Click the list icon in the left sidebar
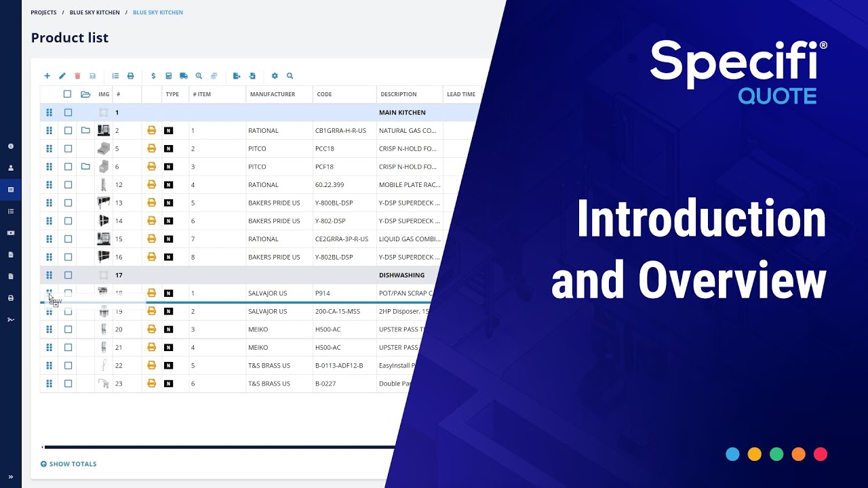 pyautogui.click(x=11, y=211)
